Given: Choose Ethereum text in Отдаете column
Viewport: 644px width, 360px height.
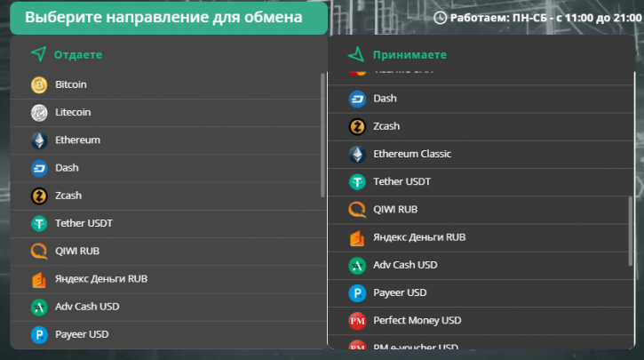Looking at the screenshot, I should [77, 140].
